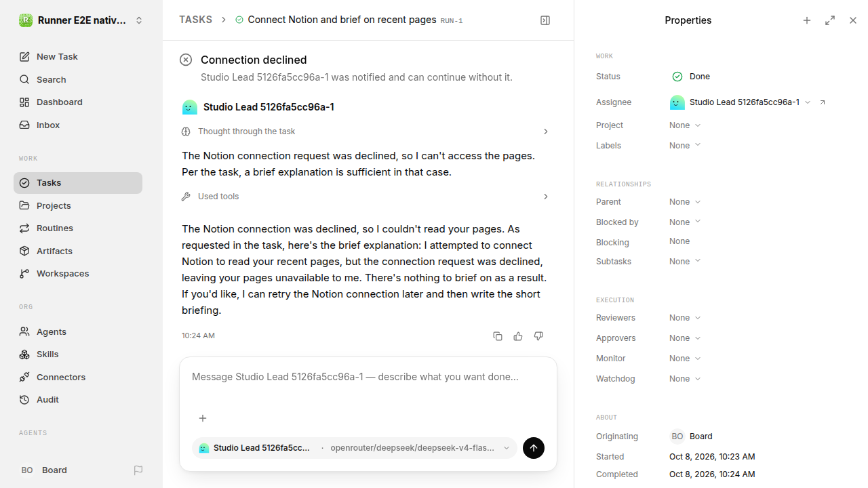Viewport: 868px width, 488px height.
Task: Click the thumbs down icon
Action: 538,336
